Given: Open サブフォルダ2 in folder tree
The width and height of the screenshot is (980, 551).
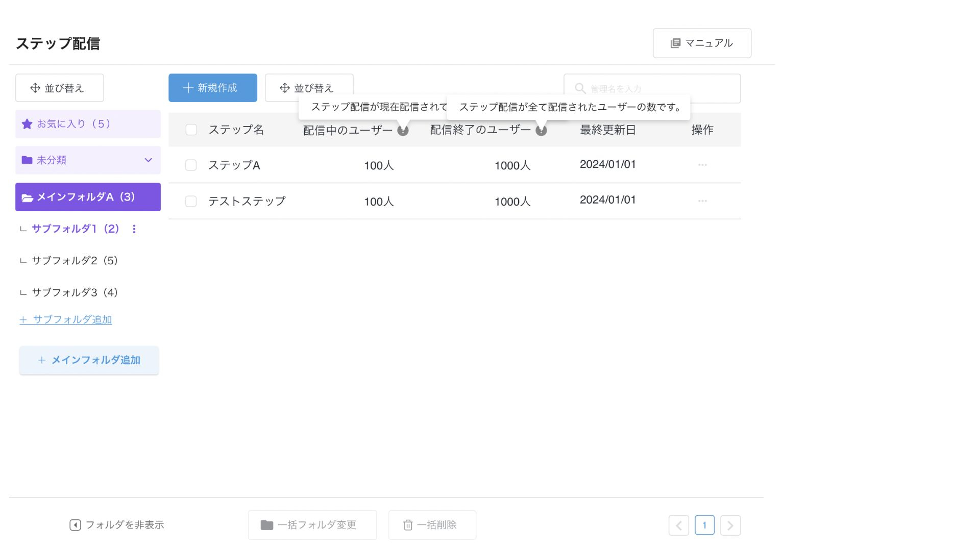Looking at the screenshot, I should tap(75, 261).
